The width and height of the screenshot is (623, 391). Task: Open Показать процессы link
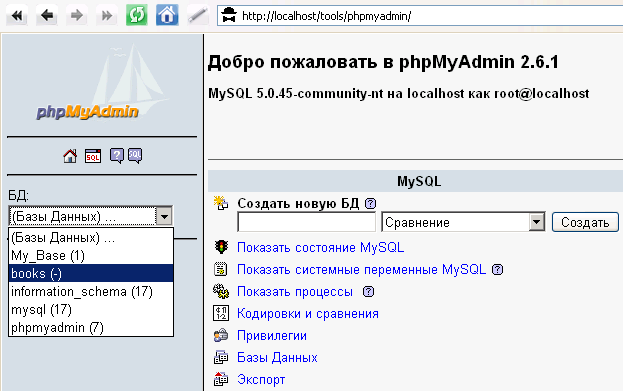pos(295,292)
